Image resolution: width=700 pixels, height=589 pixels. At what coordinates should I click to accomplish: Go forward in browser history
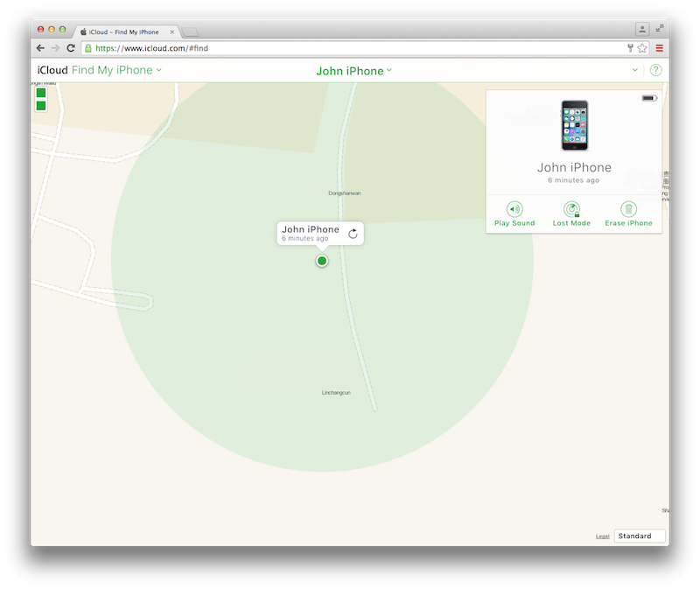click(55, 48)
